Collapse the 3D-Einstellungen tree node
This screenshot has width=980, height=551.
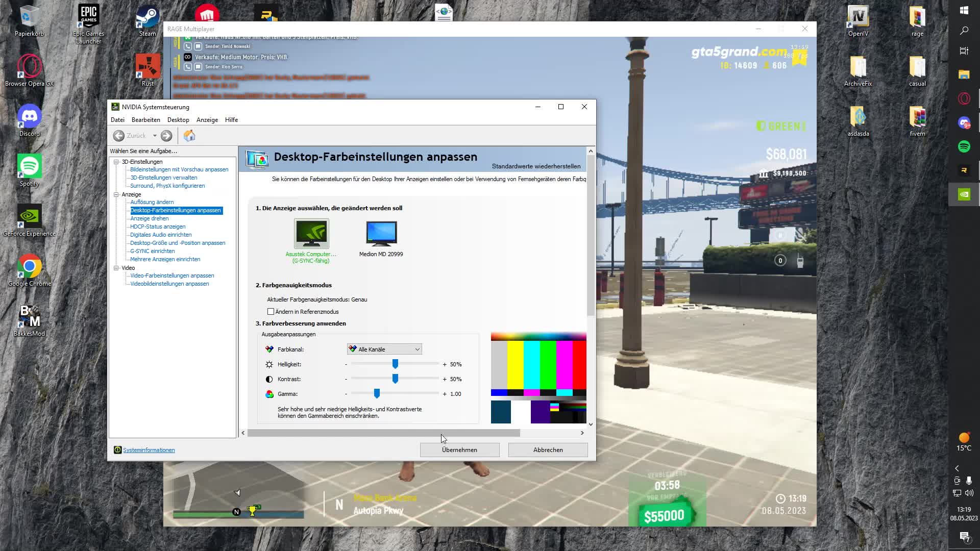coord(116,162)
